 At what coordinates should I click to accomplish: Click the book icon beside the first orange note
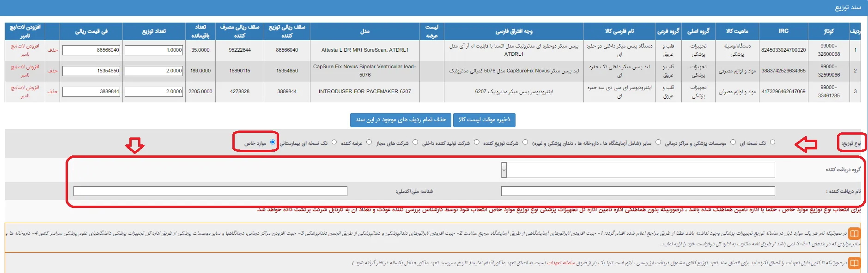coord(854,233)
